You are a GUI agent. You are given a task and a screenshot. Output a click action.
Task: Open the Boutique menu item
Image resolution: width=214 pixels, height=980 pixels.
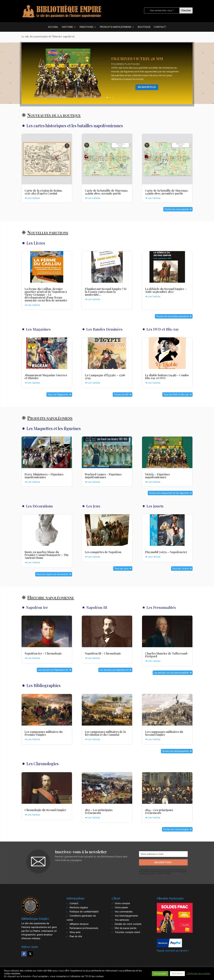(144, 27)
